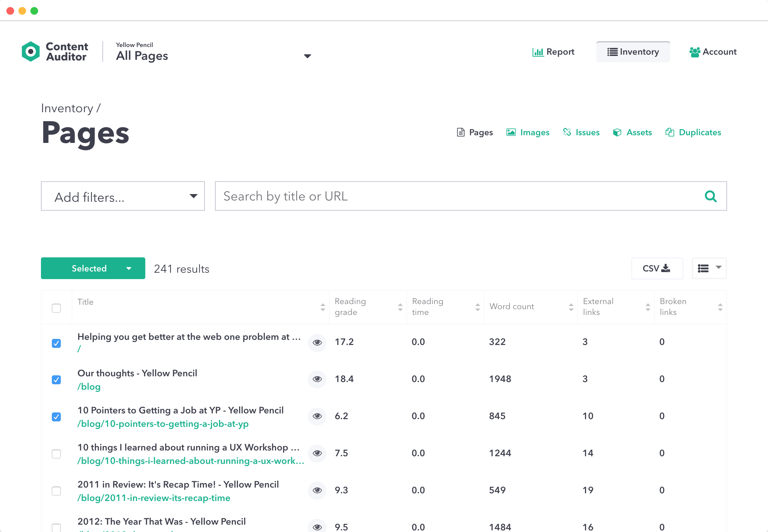Open the /blog/10-pointers-to-getting-a-job-at-yp link
The width and height of the screenshot is (768, 532).
[163, 424]
